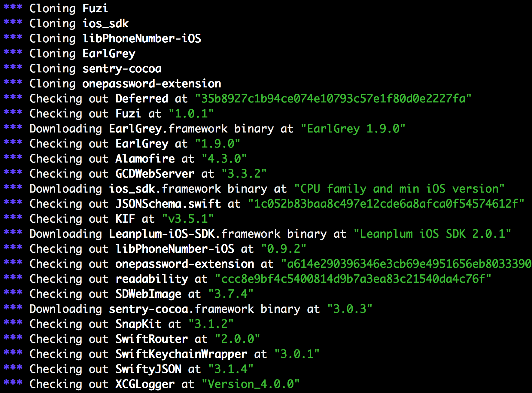Select the name 'SwiftKeychainWrapper' in the output

[181, 354]
